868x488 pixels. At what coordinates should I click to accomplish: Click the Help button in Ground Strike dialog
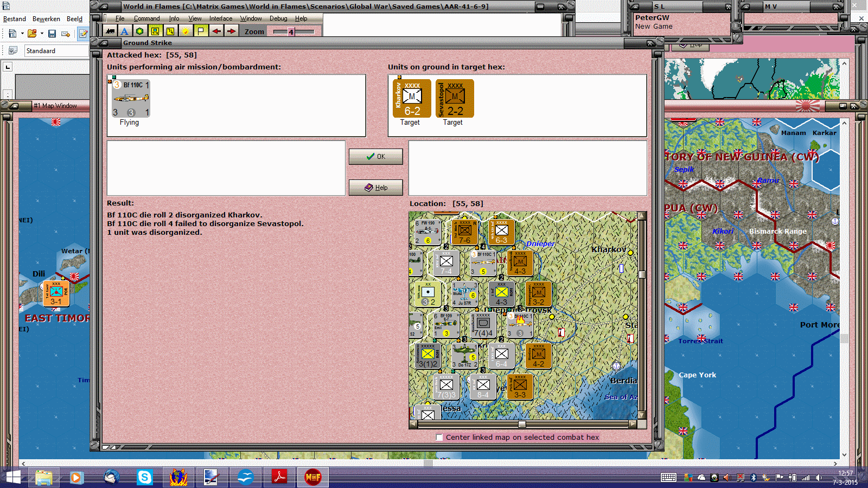[x=376, y=188]
